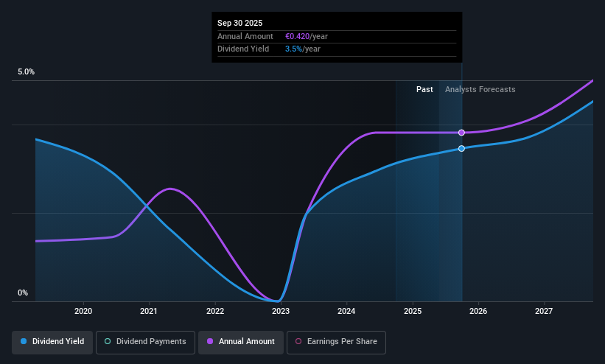Click the 3.5% Dividend Yield tooltip value
The width and height of the screenshot is (605, 364).
293,49
